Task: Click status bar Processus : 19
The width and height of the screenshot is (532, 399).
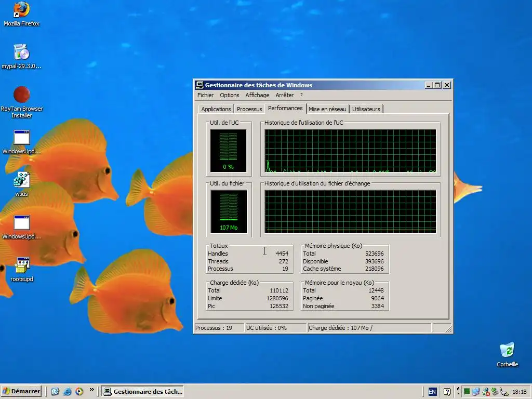Action: [x=219, y=328]
